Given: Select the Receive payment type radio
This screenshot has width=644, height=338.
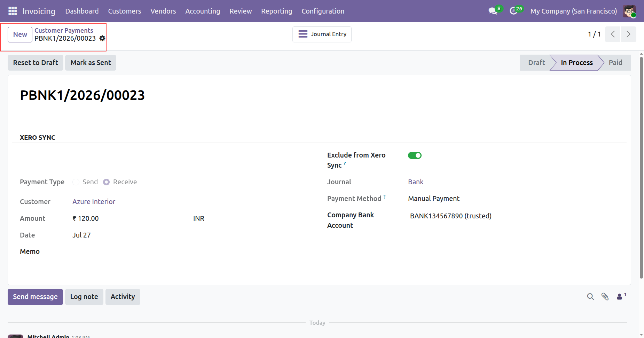Looking at the screenshot, I should coord(107,182).
